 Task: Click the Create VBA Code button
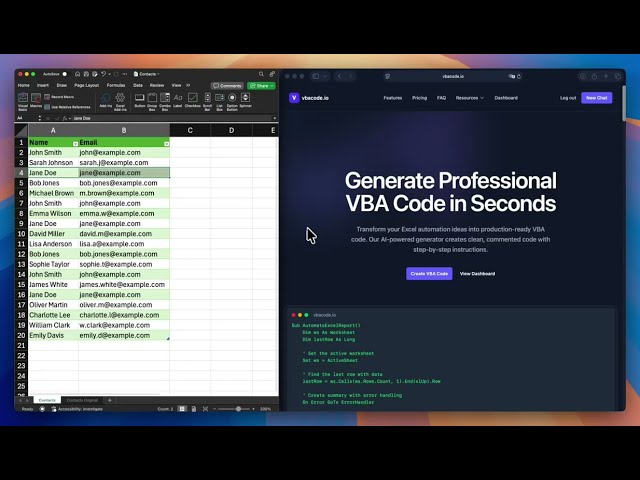click(429, 273)
